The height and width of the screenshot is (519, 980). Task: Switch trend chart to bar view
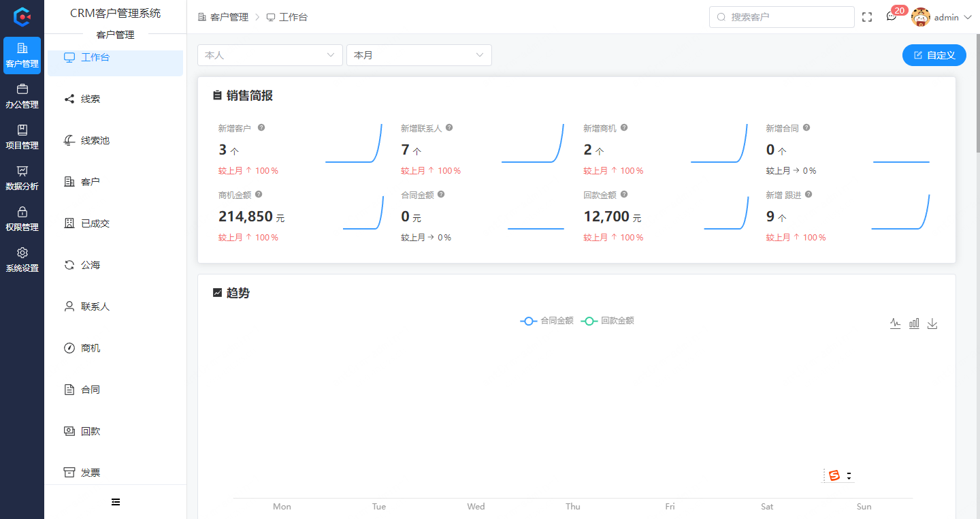[914, 324]
